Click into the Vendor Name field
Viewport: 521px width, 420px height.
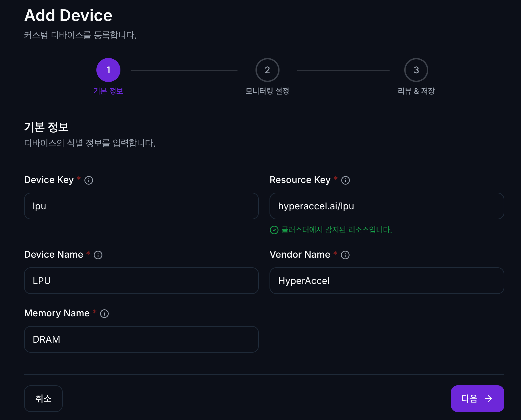coord(387,281)
